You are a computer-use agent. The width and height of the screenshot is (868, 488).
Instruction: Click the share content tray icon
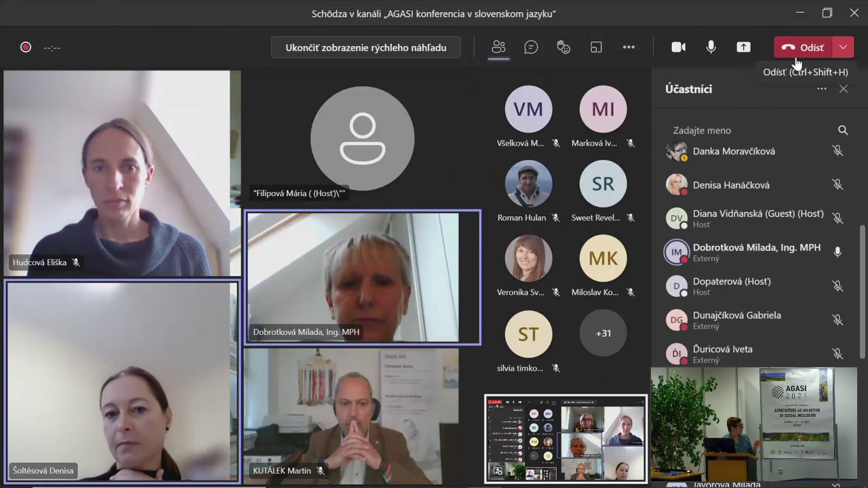[x=744, y=47]
